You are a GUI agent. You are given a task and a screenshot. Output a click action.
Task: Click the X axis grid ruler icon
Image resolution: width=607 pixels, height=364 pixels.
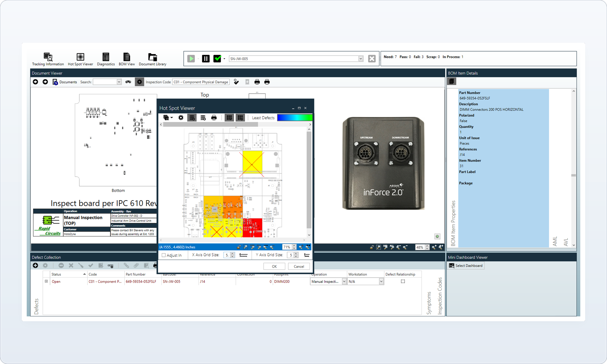(243, 255)
